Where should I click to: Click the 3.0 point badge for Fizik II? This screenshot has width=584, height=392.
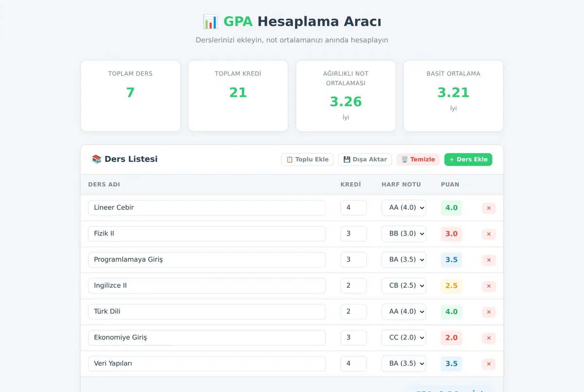tap(452, 233)
